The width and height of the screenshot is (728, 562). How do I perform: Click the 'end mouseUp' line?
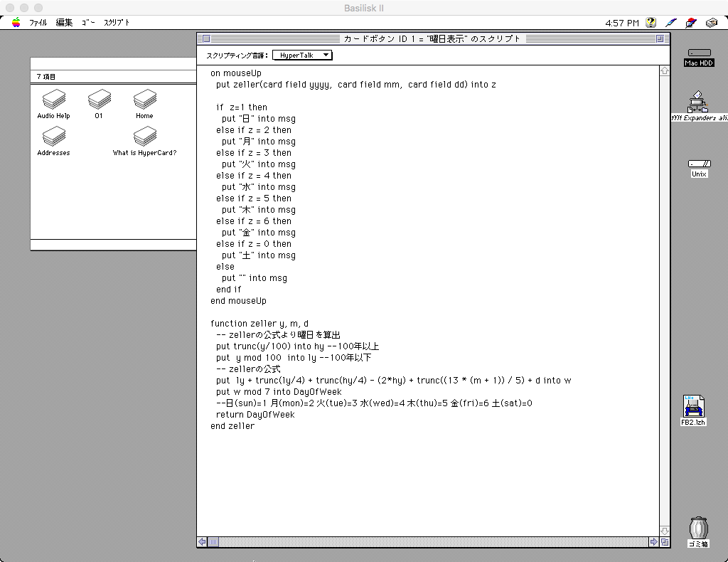pyautogui.click(x=238, y=301)
